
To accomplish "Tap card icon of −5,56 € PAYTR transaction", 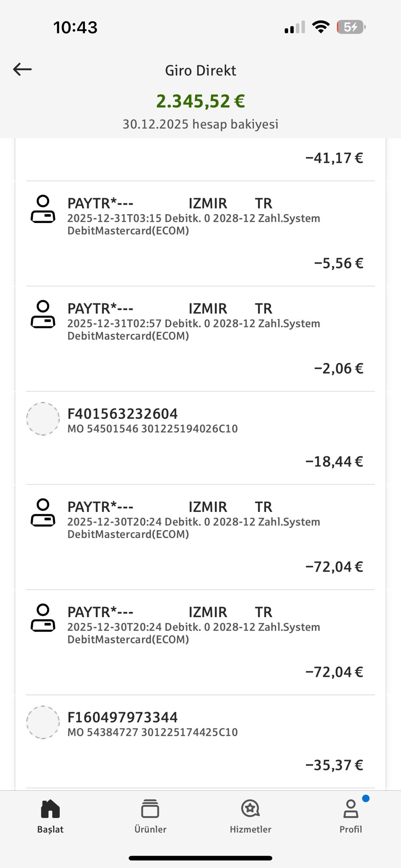I will [43, 209].
